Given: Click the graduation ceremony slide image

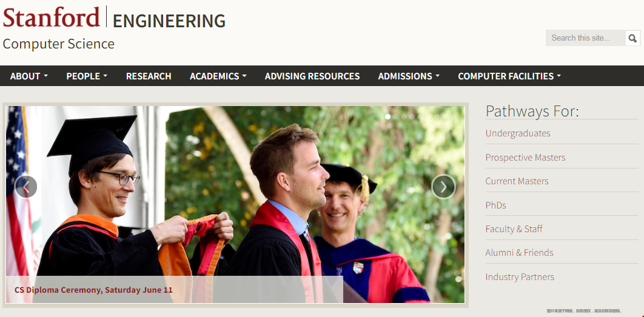Looking at the screenshot, I should coord(235,204).
